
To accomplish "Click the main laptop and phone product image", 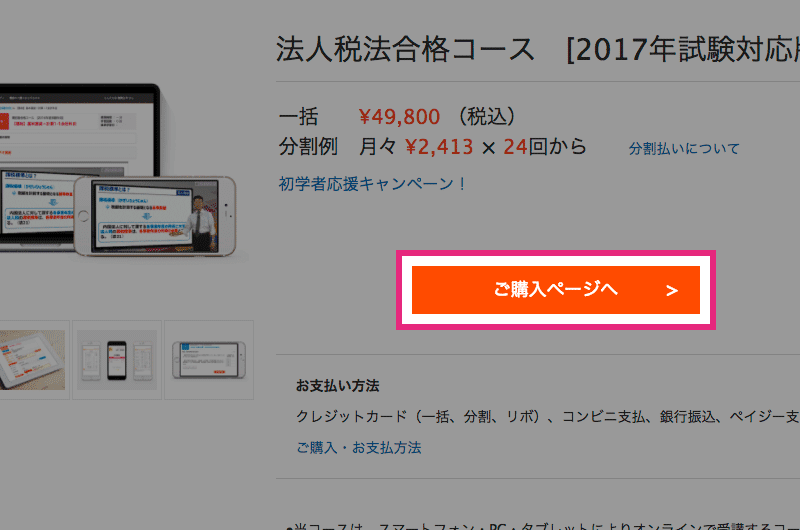I will pyautogui.click(x=118, y=171).
